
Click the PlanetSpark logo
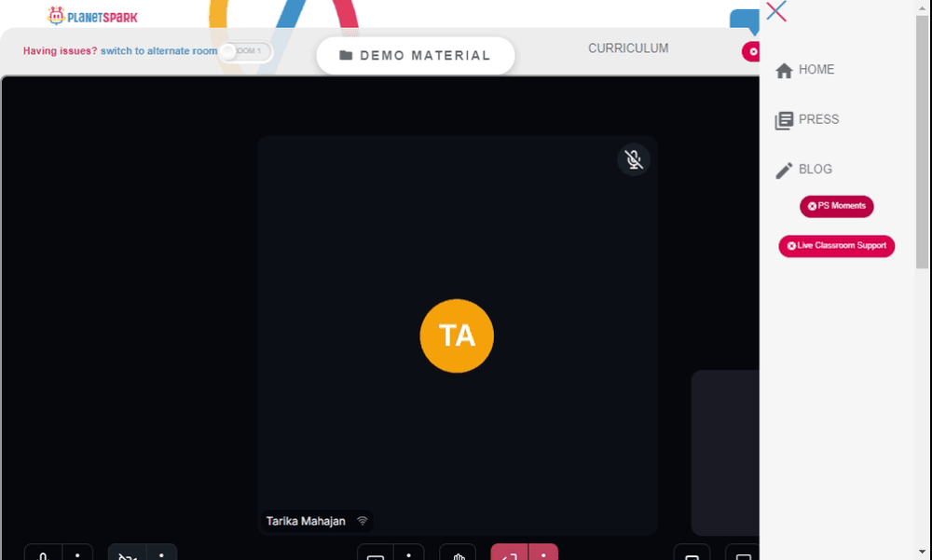click(x=92, y=16)
